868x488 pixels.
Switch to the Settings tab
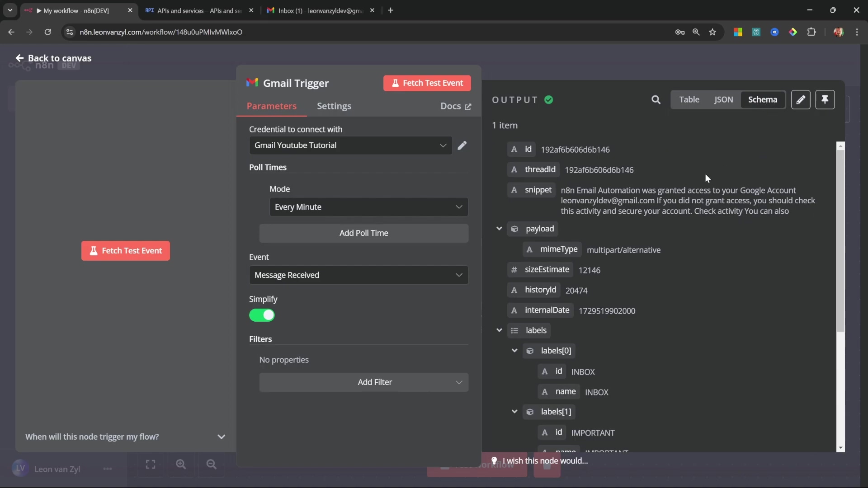pyautogui.click(x=334, y=106)
